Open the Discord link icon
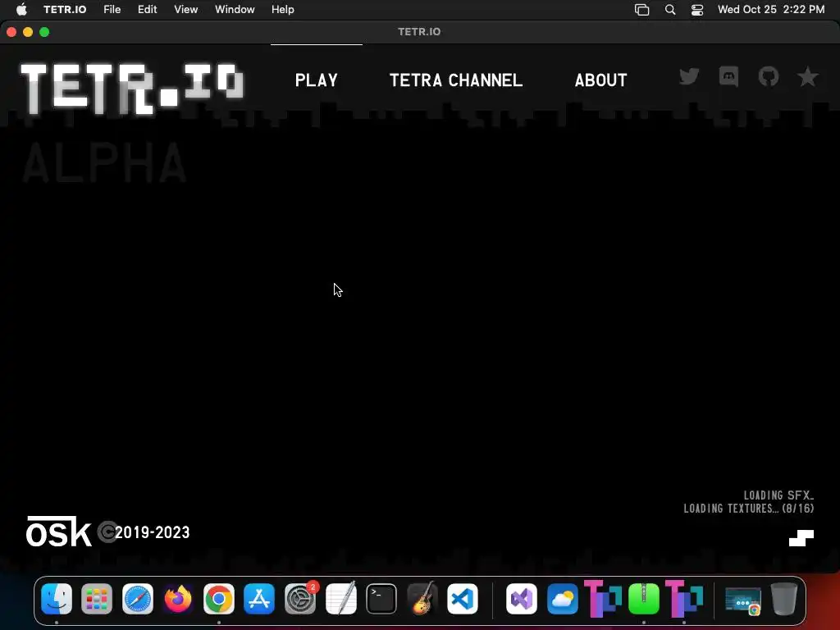 [x=728, y=76]
